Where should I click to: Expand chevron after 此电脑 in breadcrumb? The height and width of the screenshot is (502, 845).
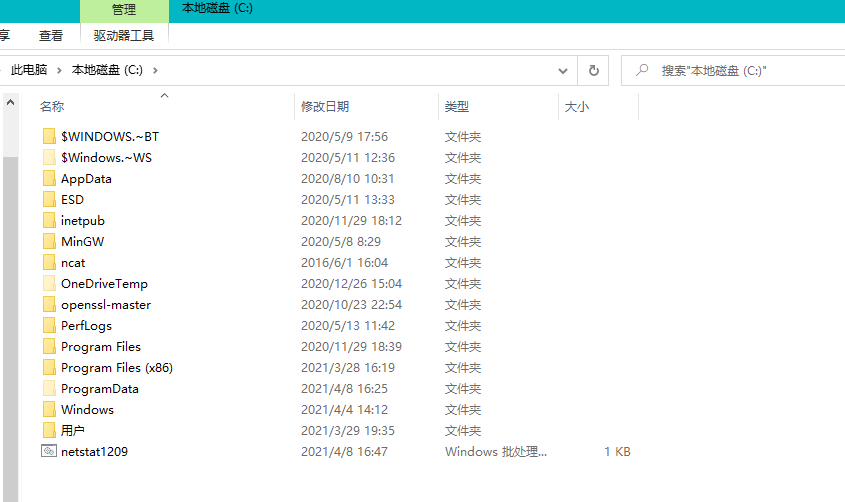[x=59, y=71]
